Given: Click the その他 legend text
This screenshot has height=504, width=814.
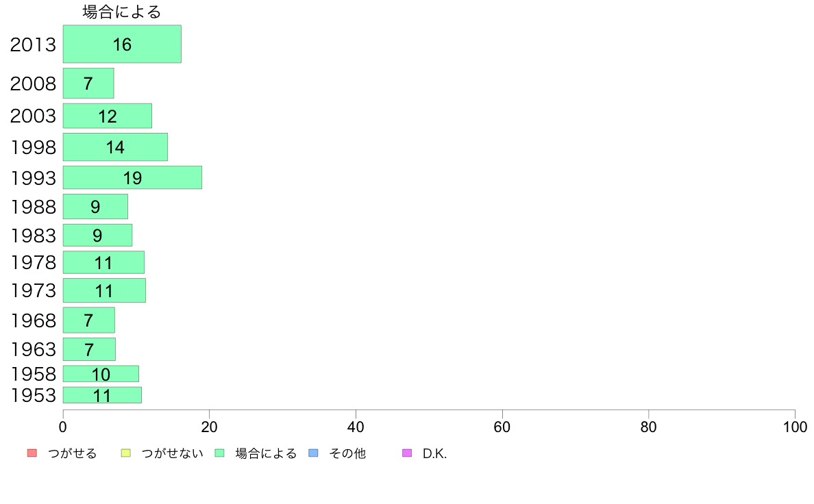Looking at the screenshot, I should coord(347,453).
